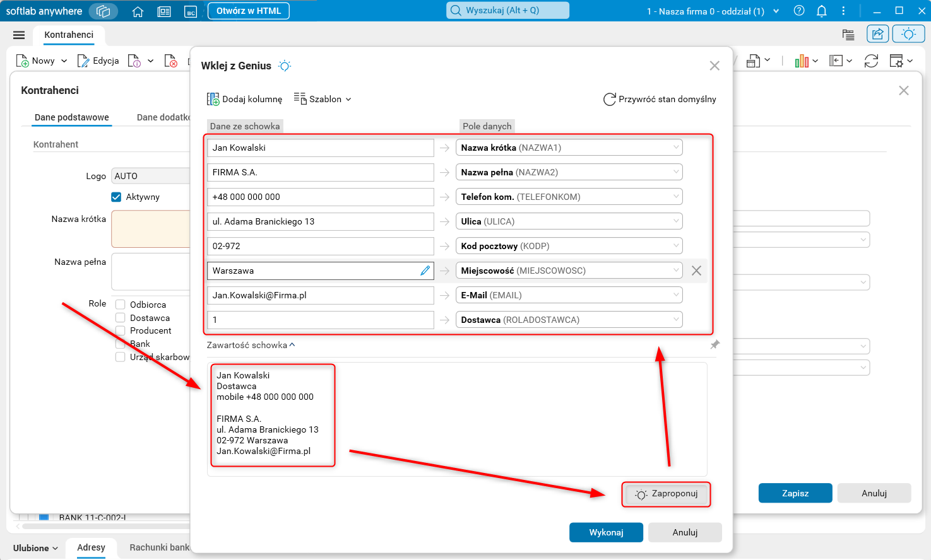Click the edit pencil icon in the Warszawa field
The image size is (931, 560).
tap(425, 271)
